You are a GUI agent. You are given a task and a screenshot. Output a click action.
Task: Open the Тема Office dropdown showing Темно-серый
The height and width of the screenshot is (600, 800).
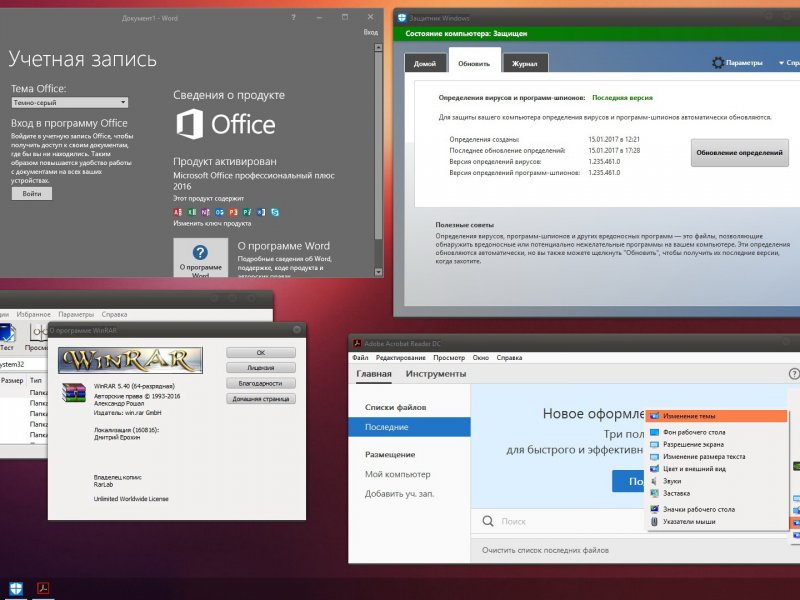tap(69, 103)
